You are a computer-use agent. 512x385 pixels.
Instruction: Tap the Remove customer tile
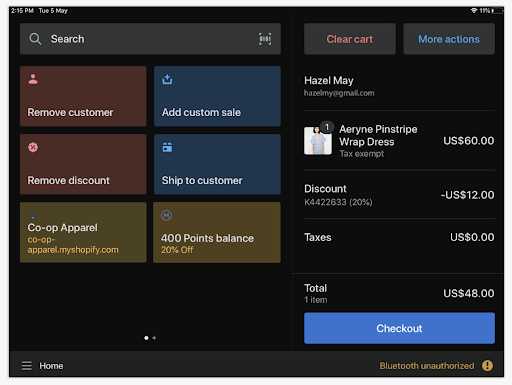[83, 96]
